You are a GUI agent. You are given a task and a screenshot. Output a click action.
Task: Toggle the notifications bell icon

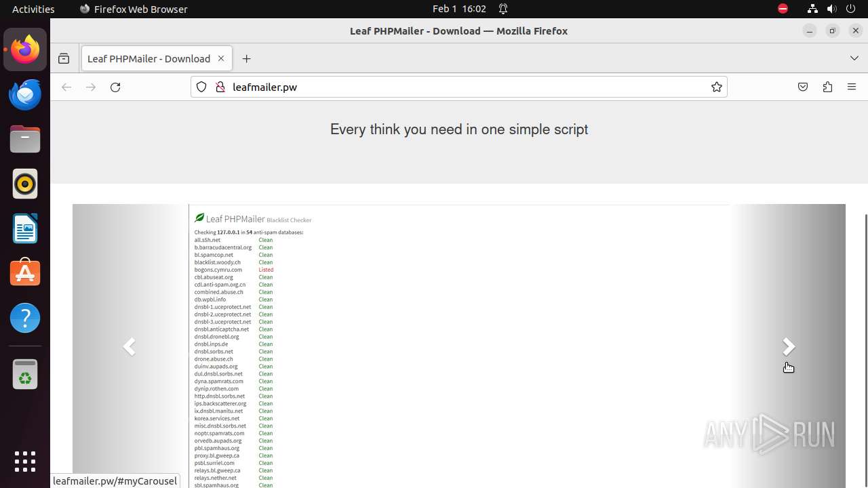(x=503, y=9)
